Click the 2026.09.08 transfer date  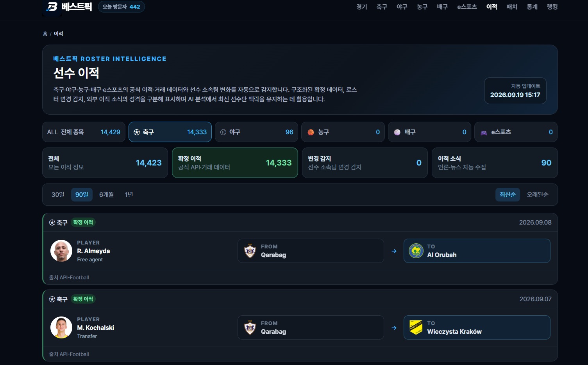pyautogui.click(x=535, y=222)
